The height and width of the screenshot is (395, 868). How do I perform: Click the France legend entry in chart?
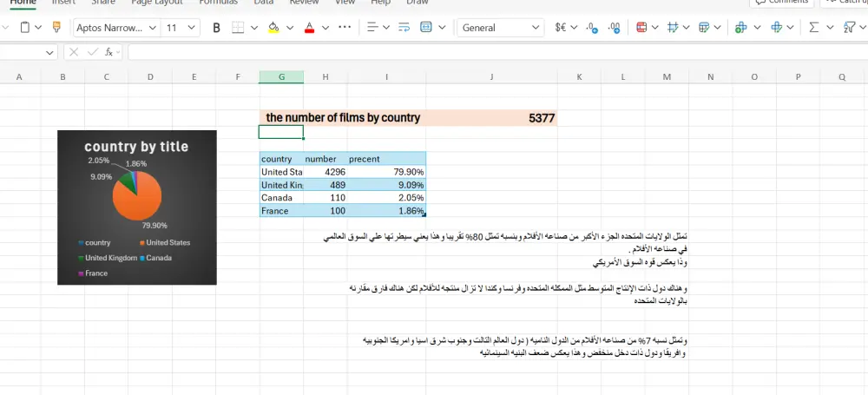click(x=93, y=273)
